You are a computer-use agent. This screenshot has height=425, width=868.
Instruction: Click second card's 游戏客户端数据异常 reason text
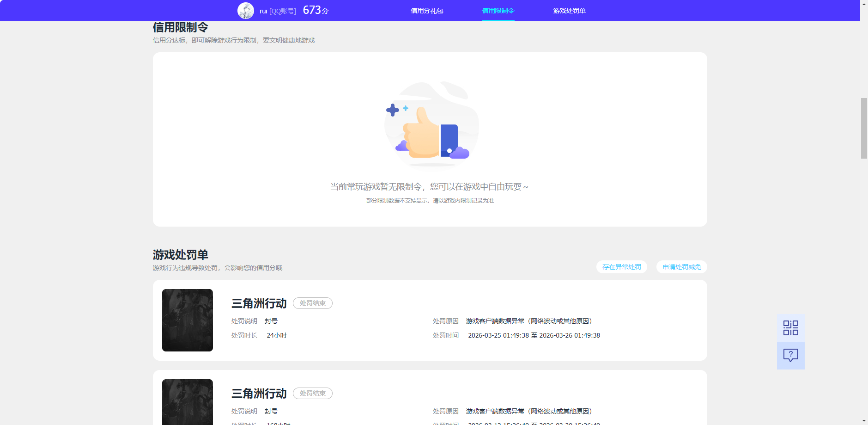[x=529, y=411]
